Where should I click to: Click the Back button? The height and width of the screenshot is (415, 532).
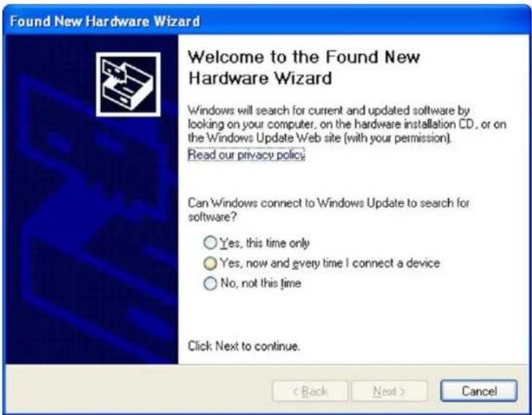click(310, 391)
